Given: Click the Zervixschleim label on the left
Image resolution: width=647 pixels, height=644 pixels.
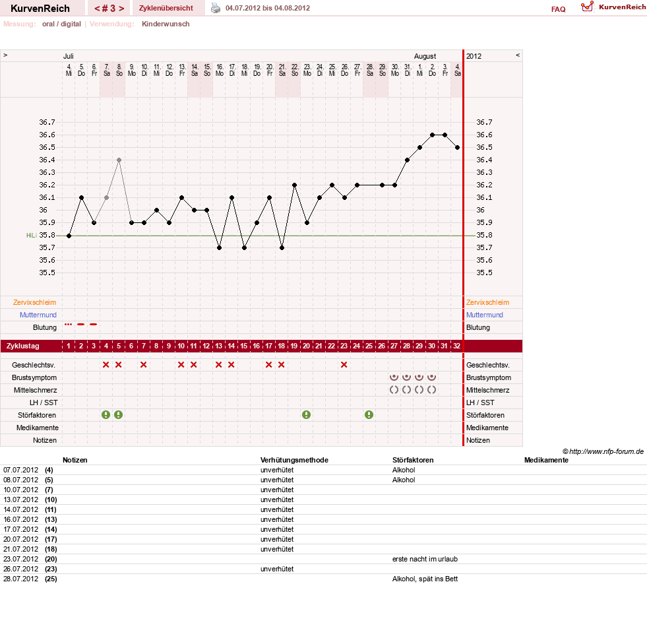Looking at the screenshot, I should click(x=35, y=302).
